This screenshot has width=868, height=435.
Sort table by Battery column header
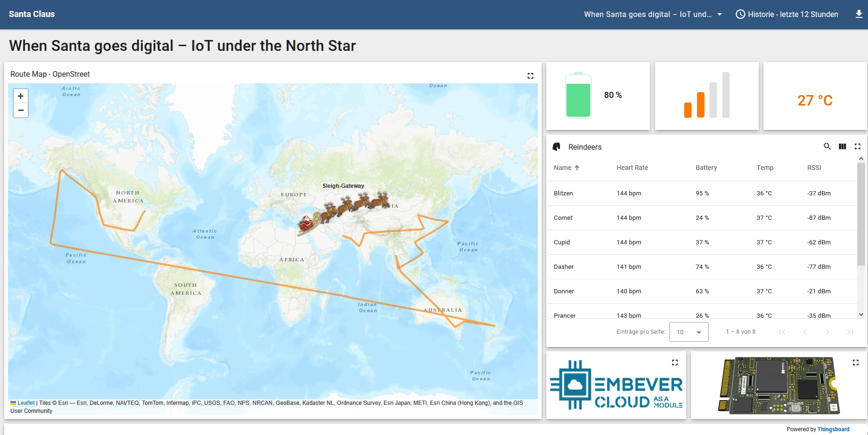coord(706,168)
